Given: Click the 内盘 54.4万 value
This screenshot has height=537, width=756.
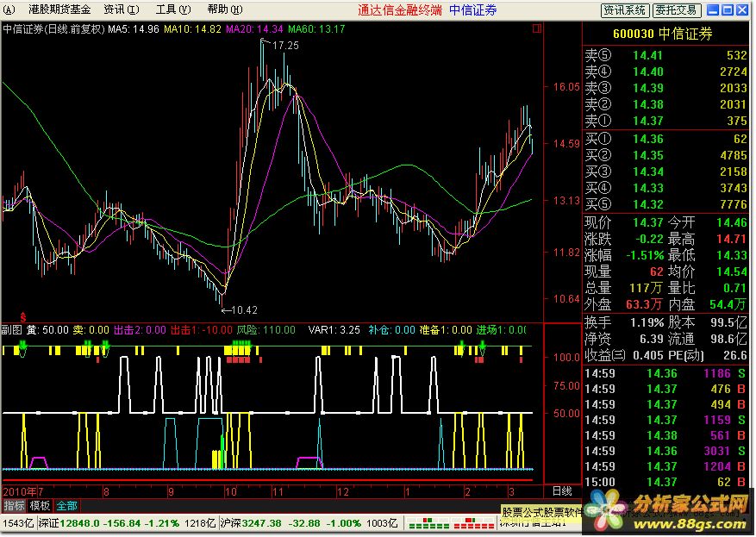Looking at the screenshot, I should tap(728, 304).
